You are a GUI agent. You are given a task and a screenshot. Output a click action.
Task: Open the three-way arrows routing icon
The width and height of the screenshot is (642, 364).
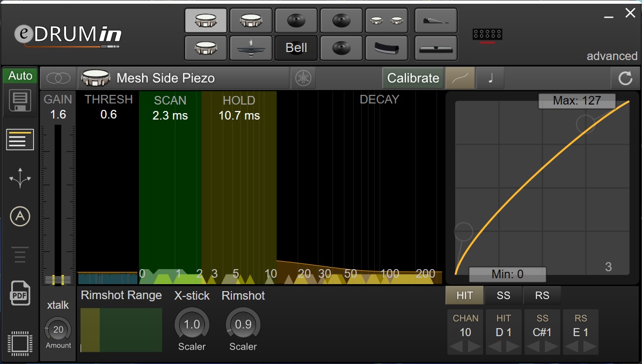coord(20,179)
